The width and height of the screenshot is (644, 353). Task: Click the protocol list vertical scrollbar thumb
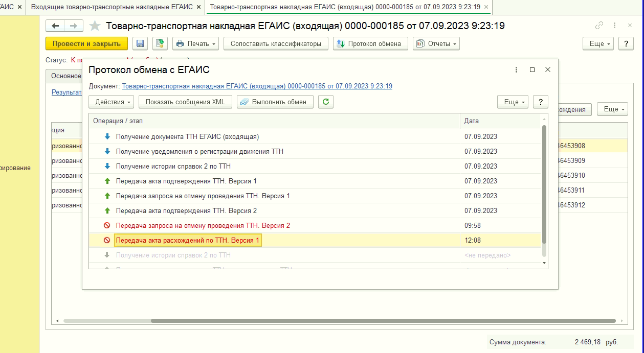point(544,184)
